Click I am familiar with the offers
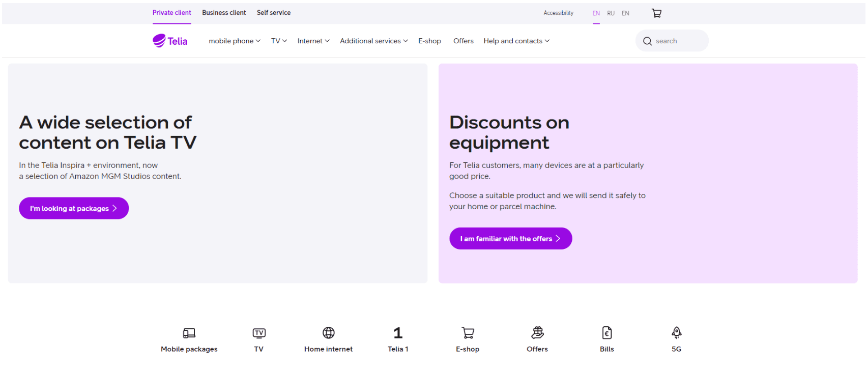This screenshot has width=868, height=365. click(x=511, y=238)
